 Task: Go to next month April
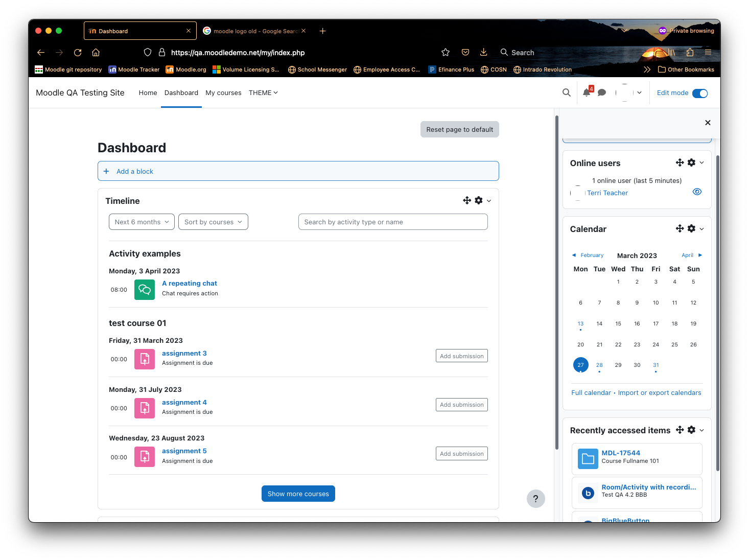(x=692, y=255)
